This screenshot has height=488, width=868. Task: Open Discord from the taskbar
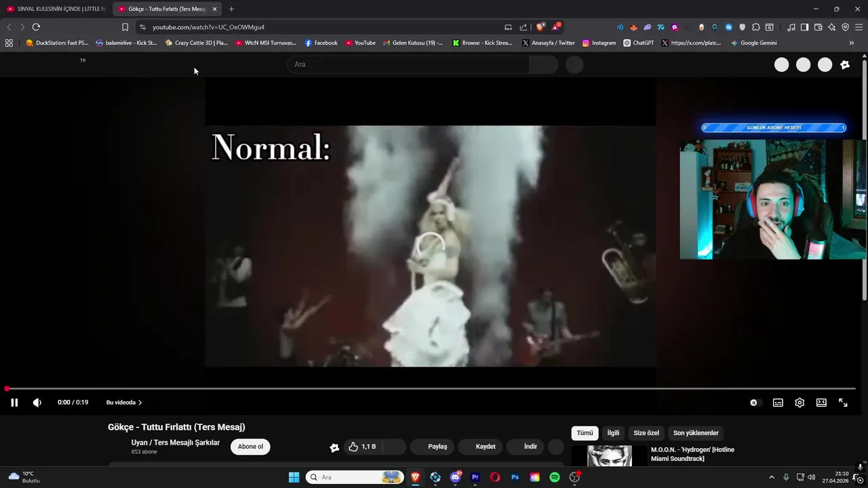(x=455, y=477)
